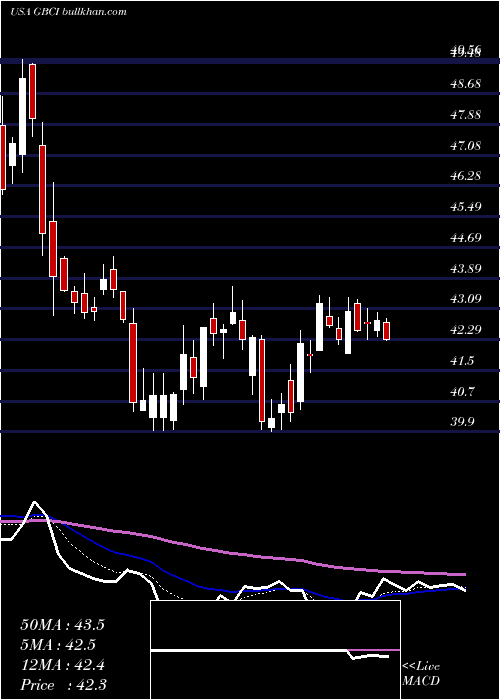Select the 42.29 price level label
This screenshot has height=700, width=500.
click(x=466, y=330)
